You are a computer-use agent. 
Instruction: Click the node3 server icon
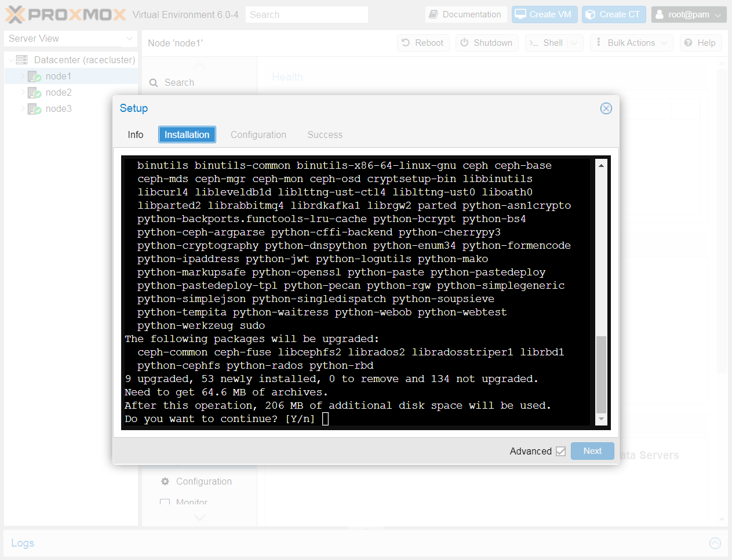[x=35, y=108]
